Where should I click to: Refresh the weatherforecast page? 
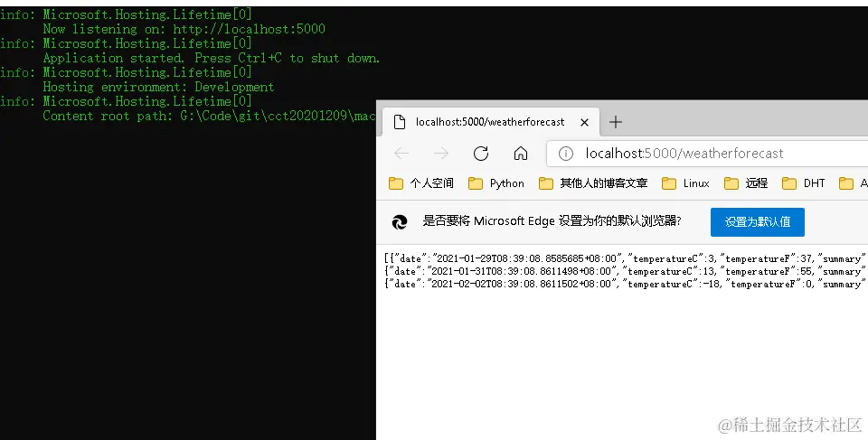pyautogui.click(x=481, y=154)
